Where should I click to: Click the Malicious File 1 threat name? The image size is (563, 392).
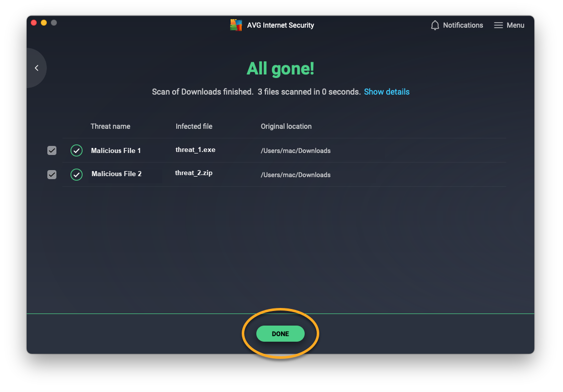coord(116,150)
